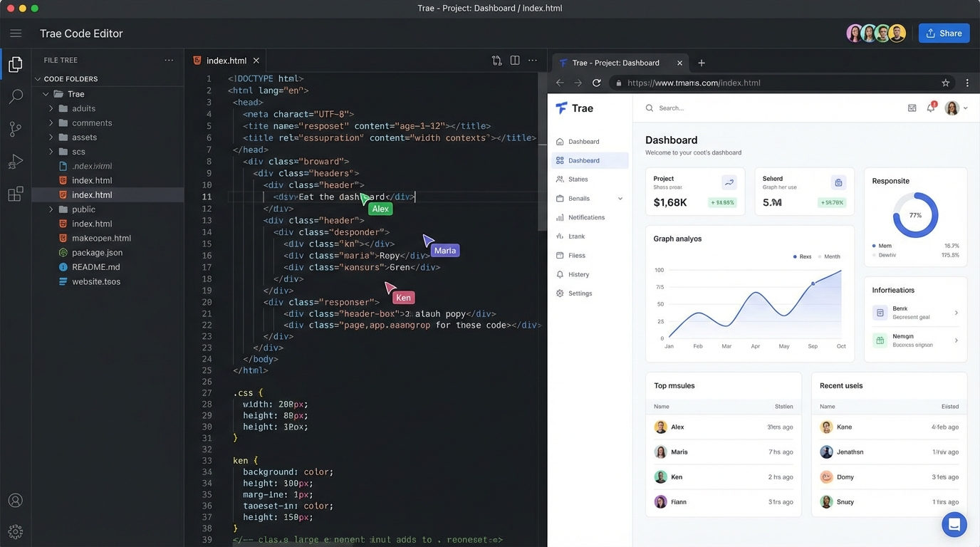Image resolution: width=980 pixels, height=547 pixels.
Task: Click the split editor icon above the code
Action: [x=515, y=60]
